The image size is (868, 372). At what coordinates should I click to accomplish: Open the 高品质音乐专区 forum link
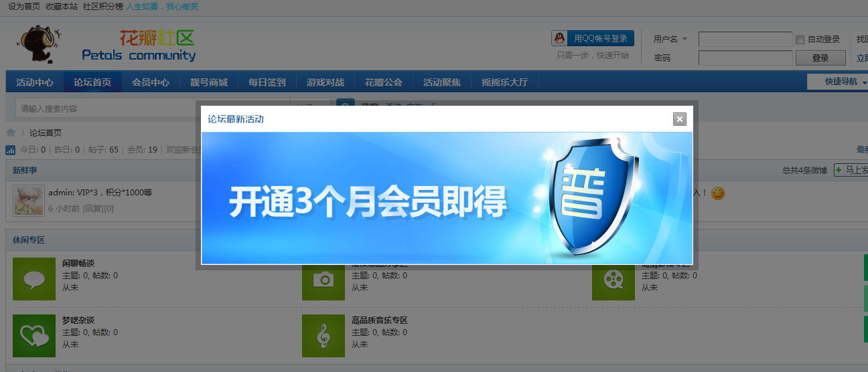click(x=380, y=320)
